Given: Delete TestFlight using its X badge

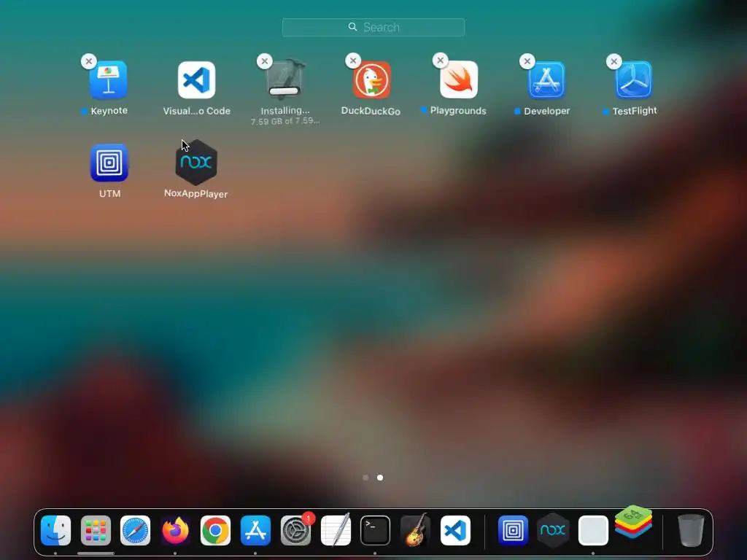Looking at the screenshot, I should pos(614,61).
